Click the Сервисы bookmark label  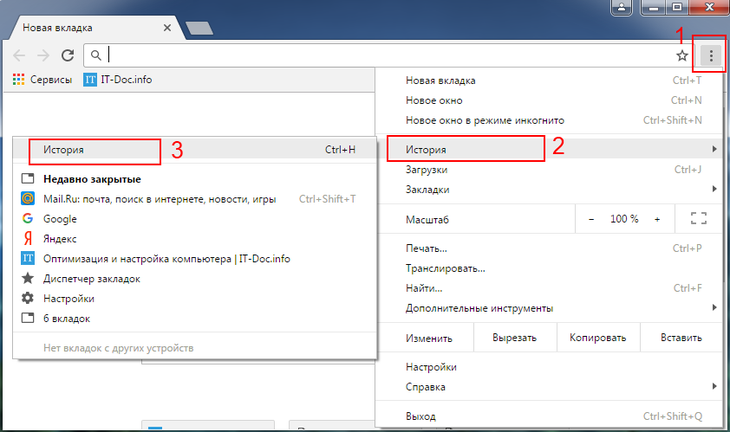pyautogui.click(x=51, y=80)
